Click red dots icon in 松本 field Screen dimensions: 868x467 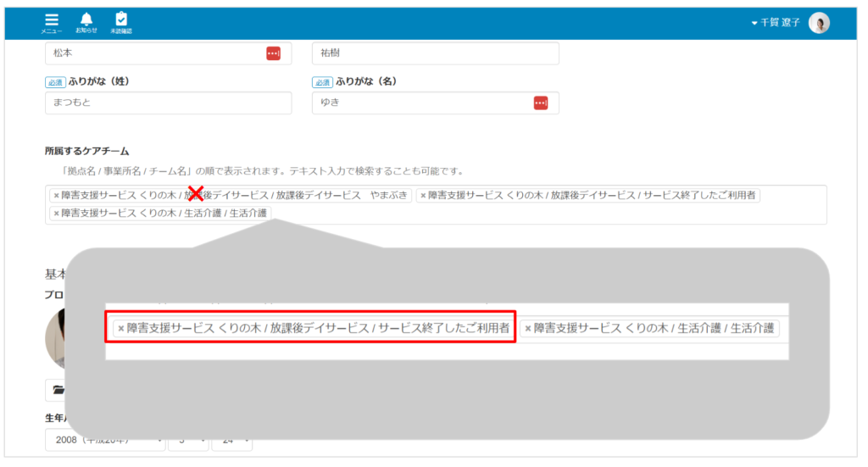coord(273,53)
